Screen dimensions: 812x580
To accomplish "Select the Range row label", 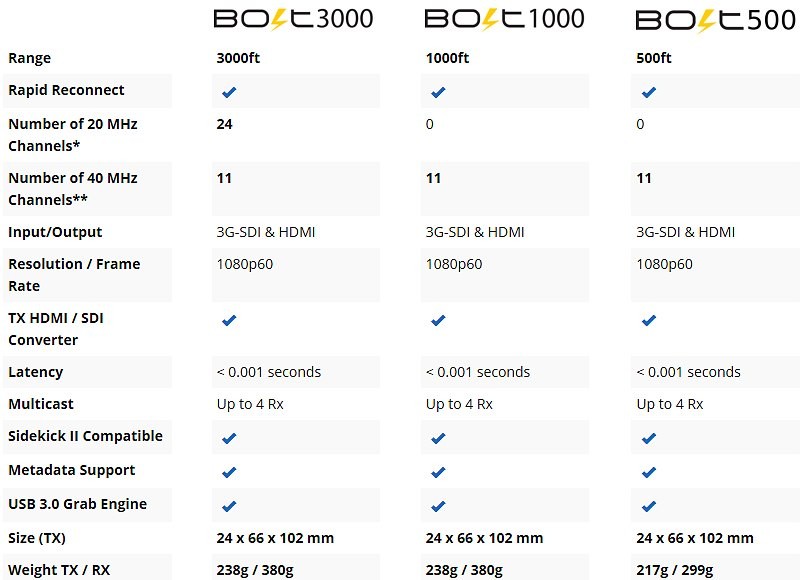I will point(30,58).
